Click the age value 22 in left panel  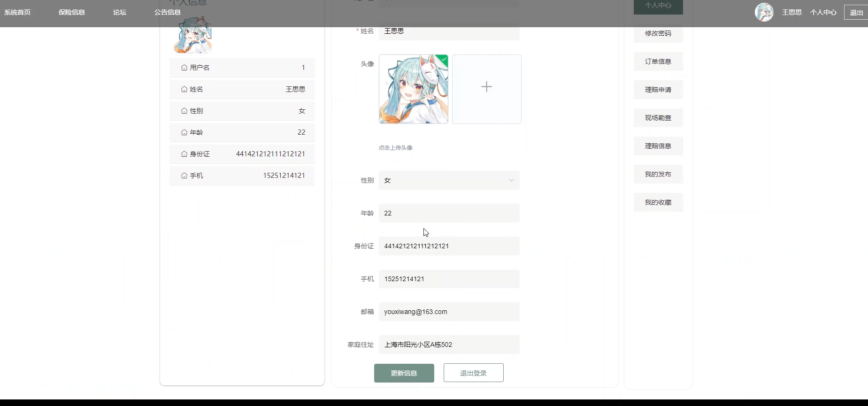pyautogui.click(x=301, y=132)
